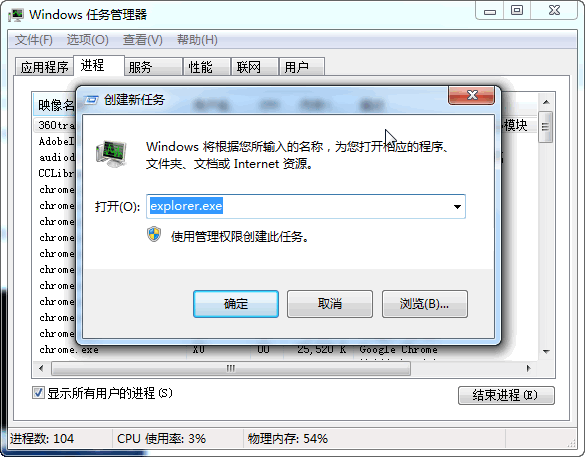This screenshot has width=585, height=457.
Task: Click the horizontal scrollbar thumb
Action: [x=231, y=368]
